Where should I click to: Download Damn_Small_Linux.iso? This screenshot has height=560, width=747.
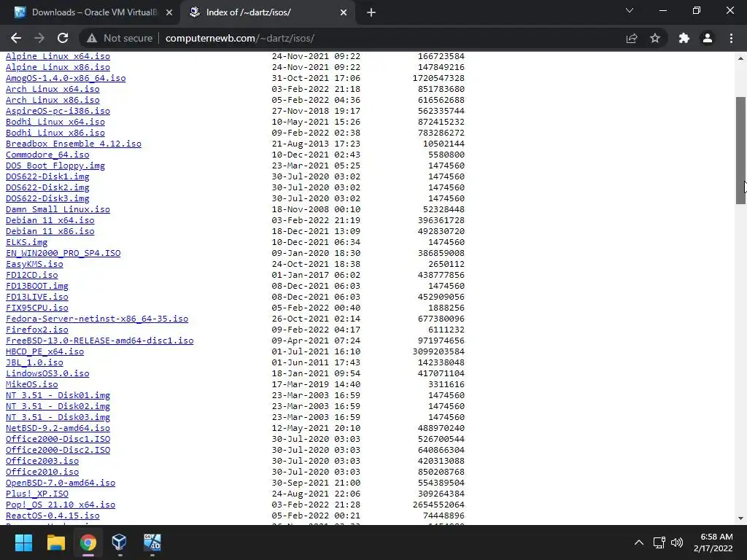pyautogui.click(x=58, y=209)
